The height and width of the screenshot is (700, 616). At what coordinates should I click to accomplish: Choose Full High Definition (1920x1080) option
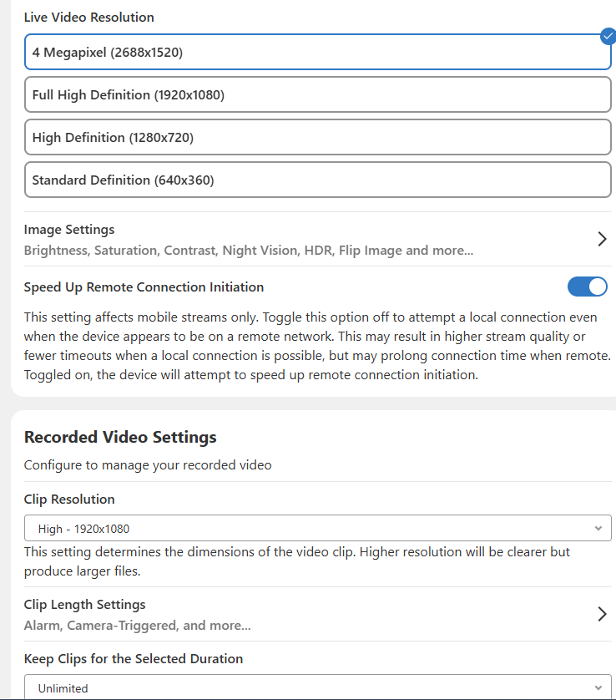pos(317,94)
